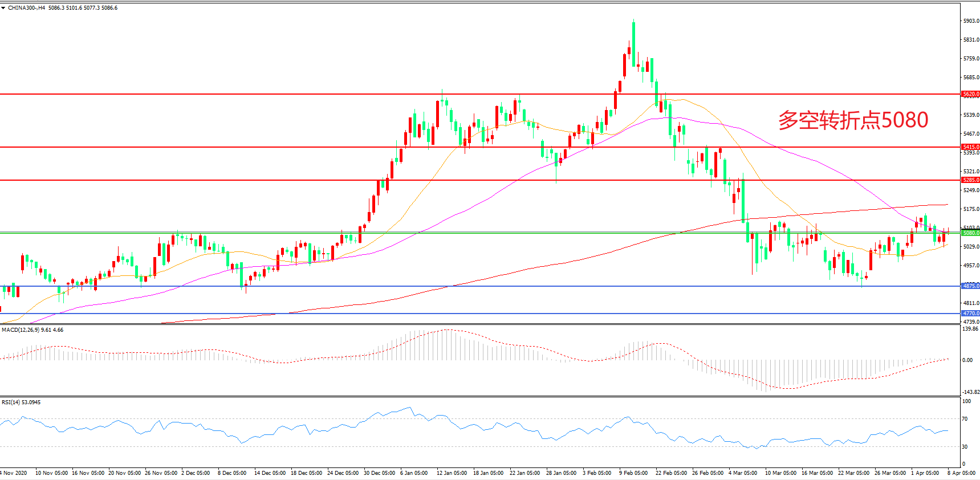Select the blue 4875.0 price tag
The height and width of the screenshot is (480, 980).
(970, 286)
